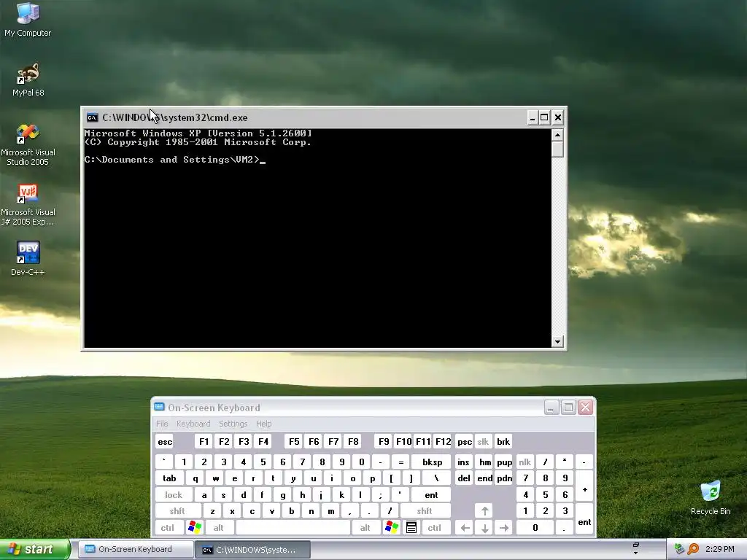Click the cmd scrollbar thumb
The width and height of the screenshot is (747, 560).
pos(557,149)
